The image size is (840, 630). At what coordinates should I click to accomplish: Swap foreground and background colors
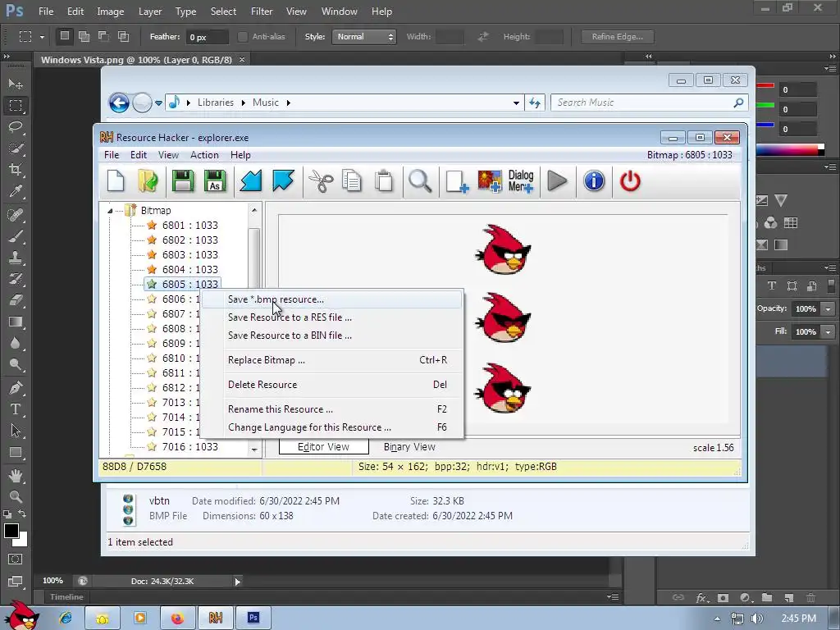tap(22, 514)
